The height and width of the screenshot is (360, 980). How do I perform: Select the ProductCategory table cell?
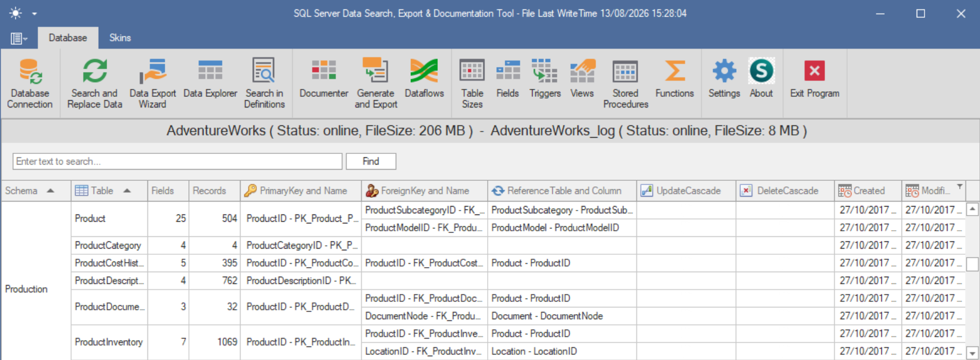(x=109, y=245)
